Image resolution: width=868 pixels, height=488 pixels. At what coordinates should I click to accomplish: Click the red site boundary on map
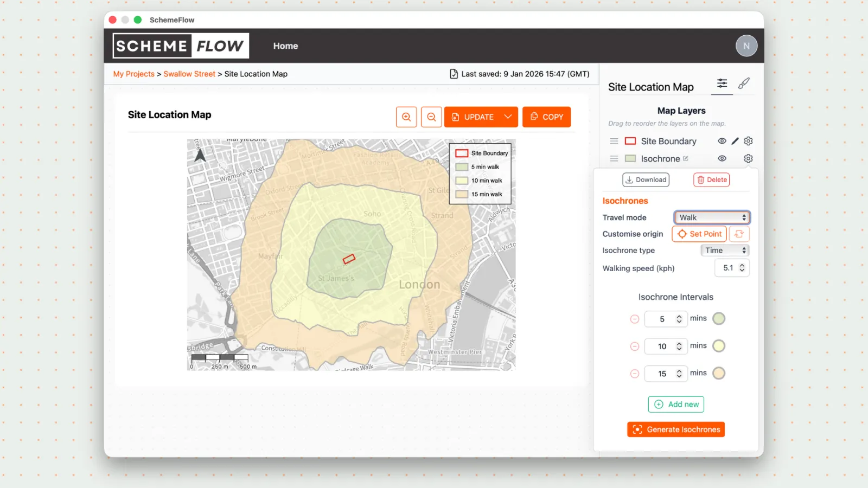(x=349, y=259)
